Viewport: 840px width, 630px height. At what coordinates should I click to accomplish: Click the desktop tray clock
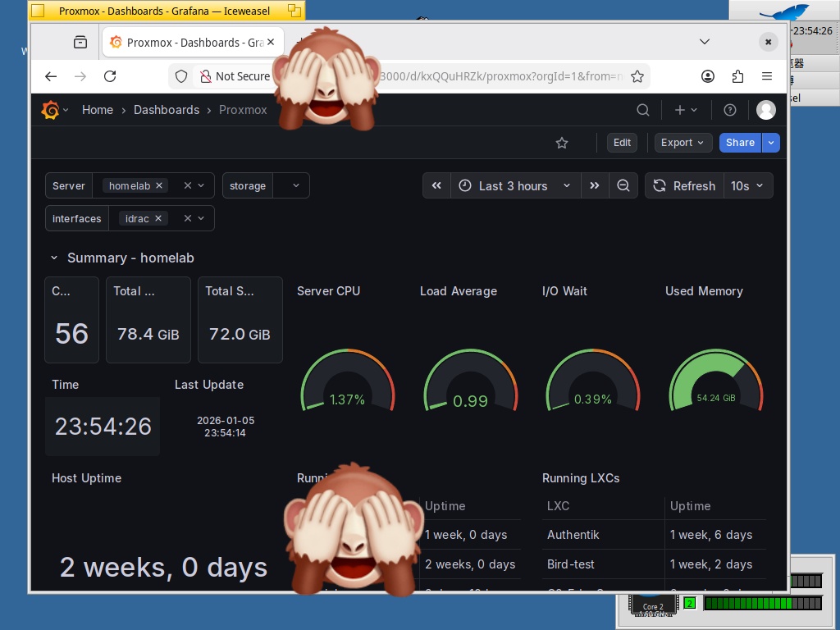coord(813,31)
